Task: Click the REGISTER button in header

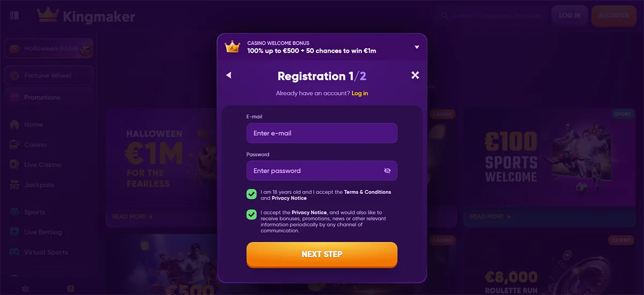Action: [613, 16]
